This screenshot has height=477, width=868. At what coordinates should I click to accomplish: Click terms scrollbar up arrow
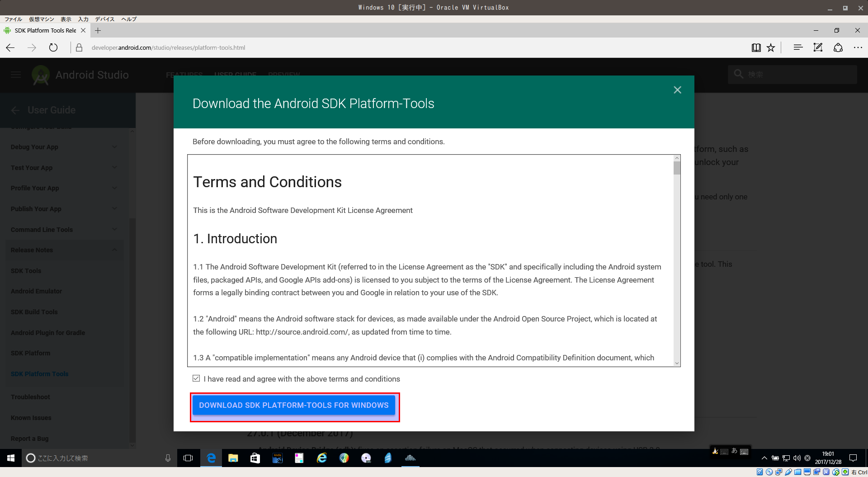(x=677, y=158)
